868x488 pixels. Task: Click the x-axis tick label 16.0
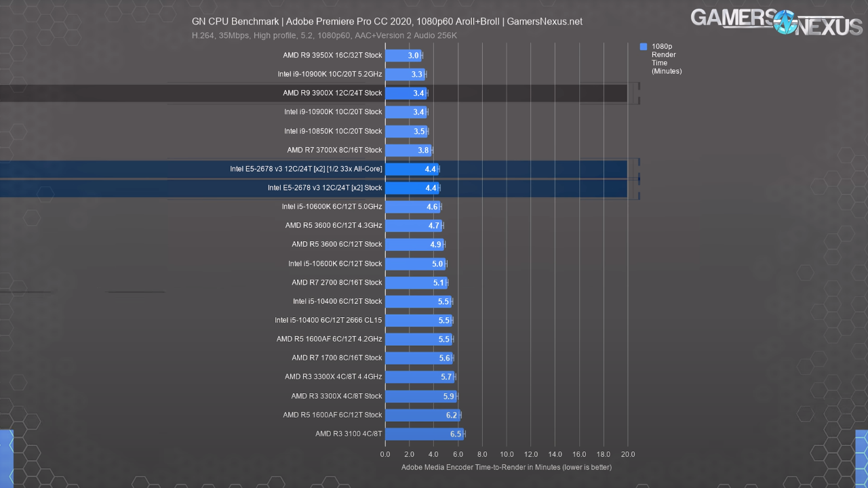(x=580, y=454)
